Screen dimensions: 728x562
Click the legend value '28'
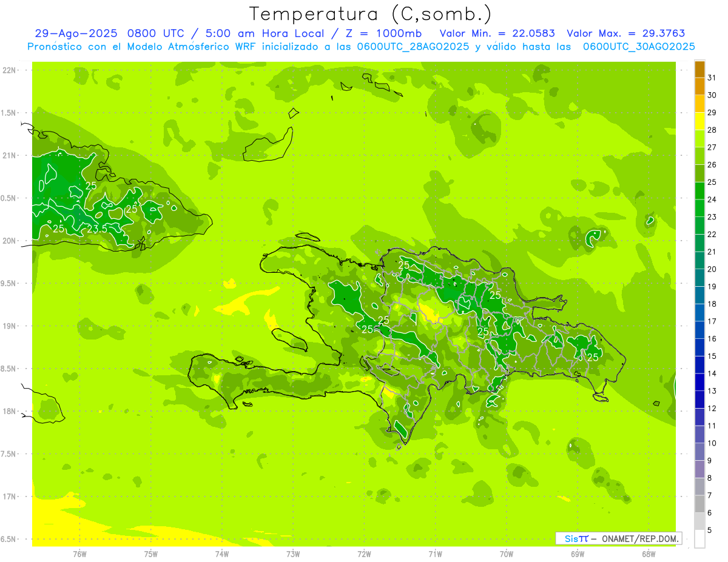coord(712,130)
